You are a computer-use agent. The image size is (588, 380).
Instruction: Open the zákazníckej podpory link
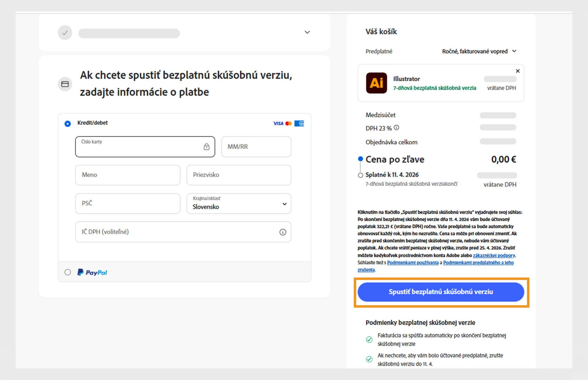click(x=494, y=255)
